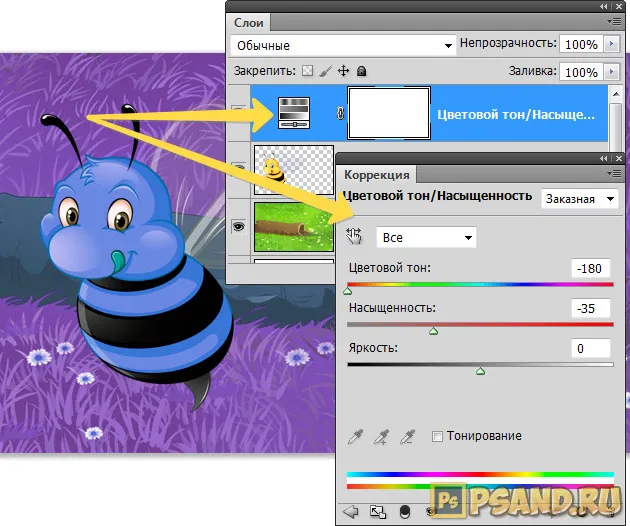
Task: Open the Заказная preset dropdown
Action: point(579,199)
